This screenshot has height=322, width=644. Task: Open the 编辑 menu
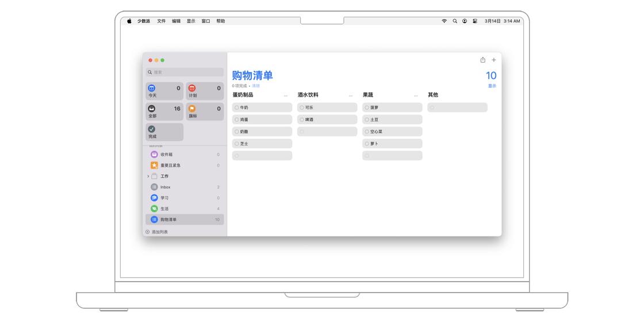point(176,21)
